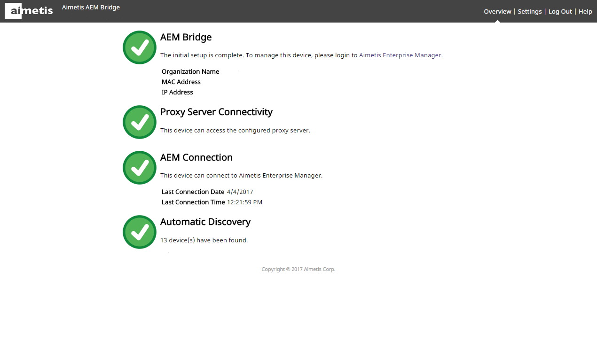Viewport: 597px width, 364px height.
Task: Click the proxy server access status sentence
Action: 235,130
